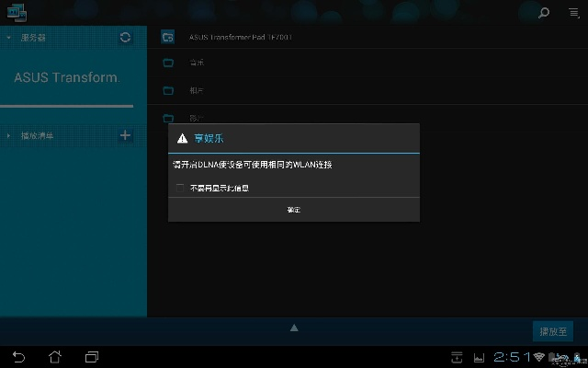Go to Android home screen
This screenshot has height=368, width=588.
(x=55, y=356)
